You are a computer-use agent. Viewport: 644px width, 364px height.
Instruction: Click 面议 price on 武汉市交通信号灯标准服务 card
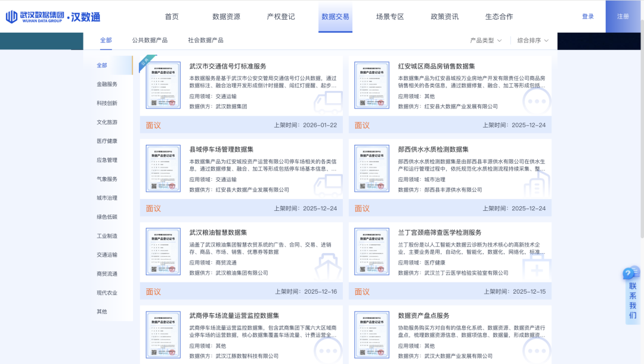[x=153, y=125]
